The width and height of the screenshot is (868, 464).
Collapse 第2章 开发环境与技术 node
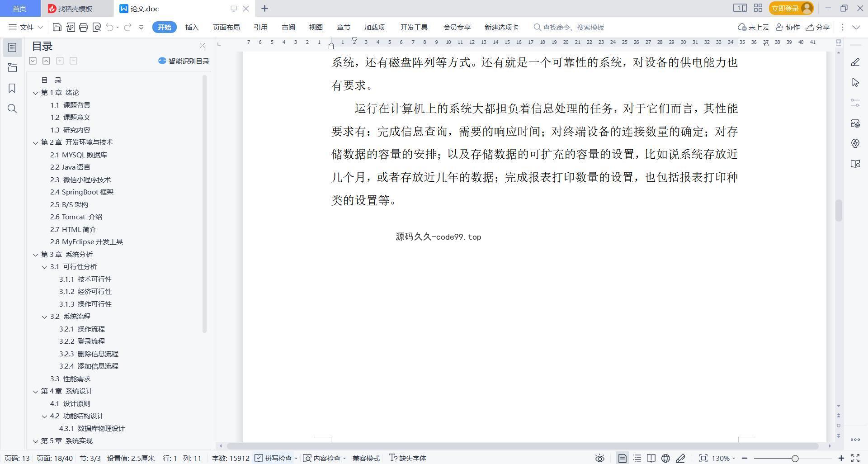tap(35, 142)
